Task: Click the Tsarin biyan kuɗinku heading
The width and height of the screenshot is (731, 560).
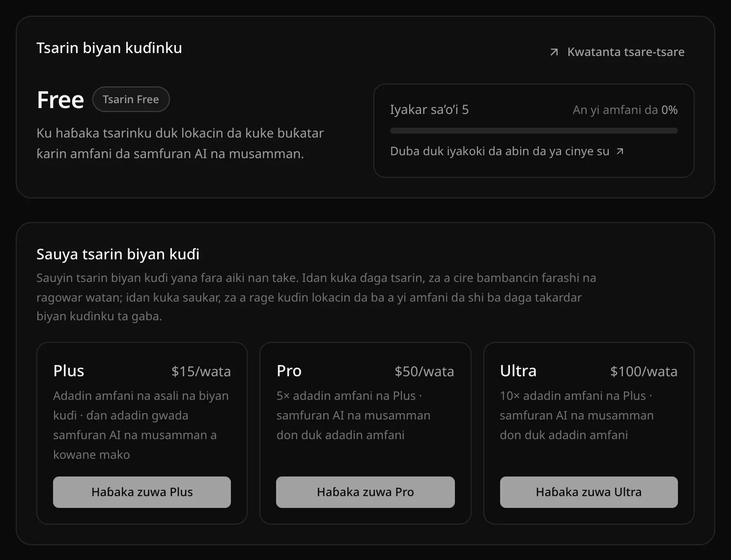Action: [109, 48]
